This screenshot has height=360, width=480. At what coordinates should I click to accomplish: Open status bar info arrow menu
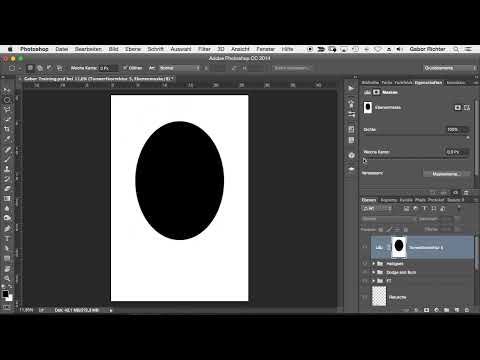click(x=111, y=310)
